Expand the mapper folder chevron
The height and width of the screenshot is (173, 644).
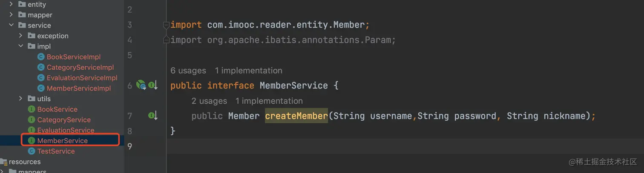point(11,15)
